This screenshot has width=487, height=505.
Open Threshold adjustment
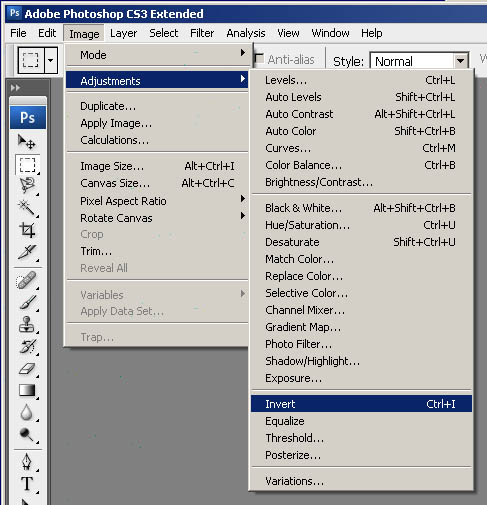pos(361,438)
